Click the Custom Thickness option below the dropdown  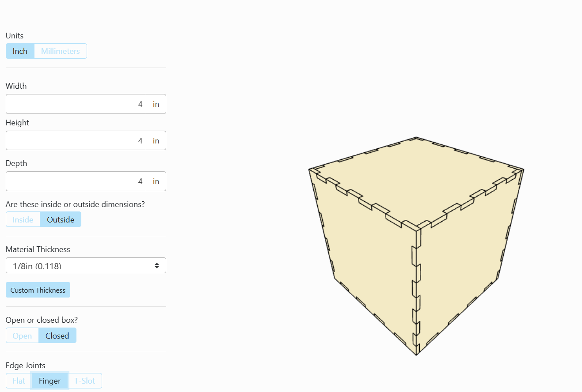pos(38,290)
